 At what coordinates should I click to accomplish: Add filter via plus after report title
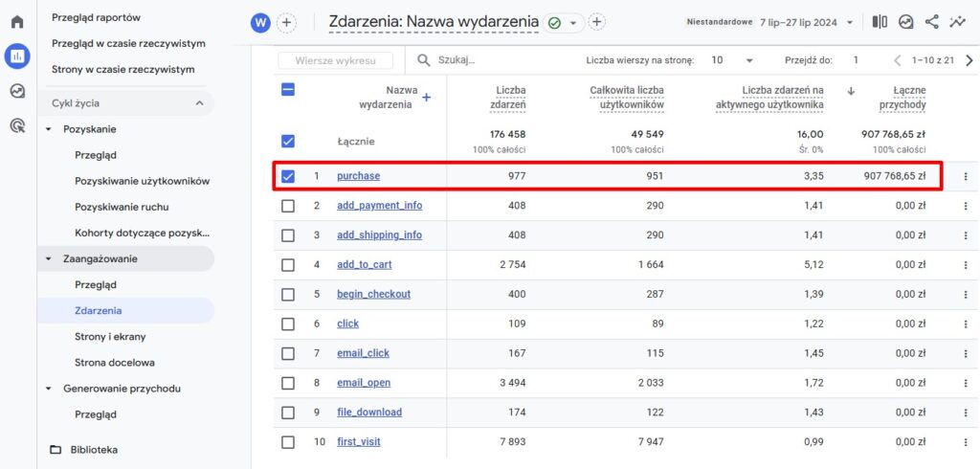click(597, 23)
